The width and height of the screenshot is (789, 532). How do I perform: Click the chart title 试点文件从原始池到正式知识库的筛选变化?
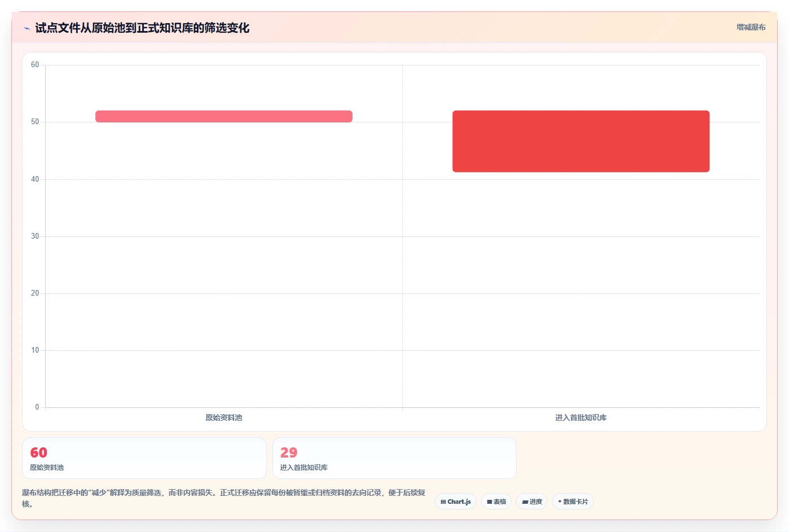pos(142,28)
